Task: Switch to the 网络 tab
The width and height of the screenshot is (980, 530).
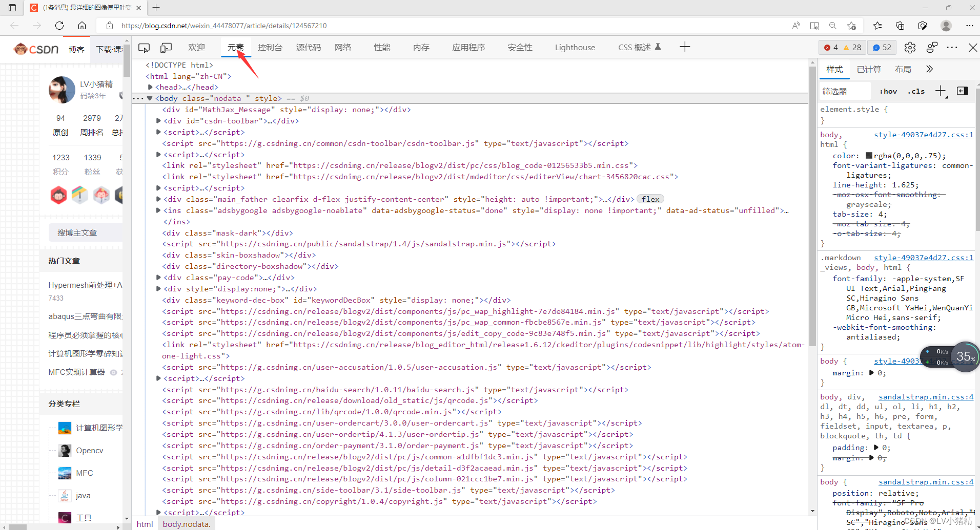Action: coord(343,48)
